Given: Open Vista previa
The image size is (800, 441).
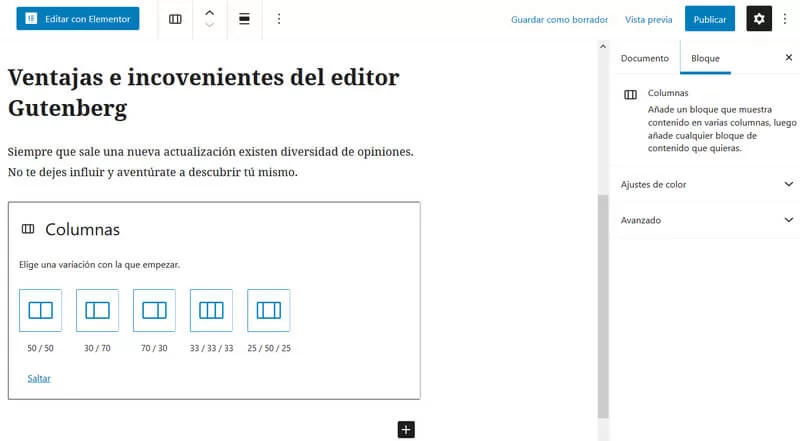Looking at the screenshot, I should point(648,19).
